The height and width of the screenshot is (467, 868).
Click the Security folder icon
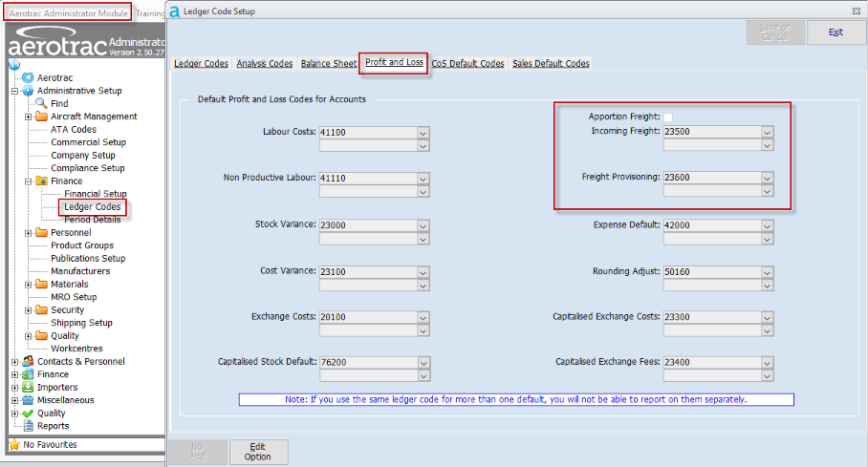[41, 309]
